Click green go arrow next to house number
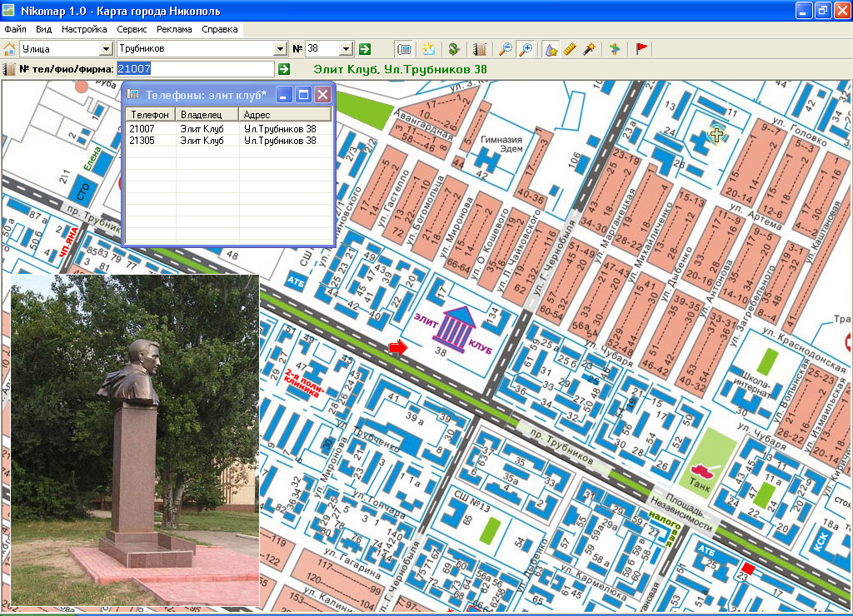The width and height of the screenshot is (853, 616). pos(365,49)
